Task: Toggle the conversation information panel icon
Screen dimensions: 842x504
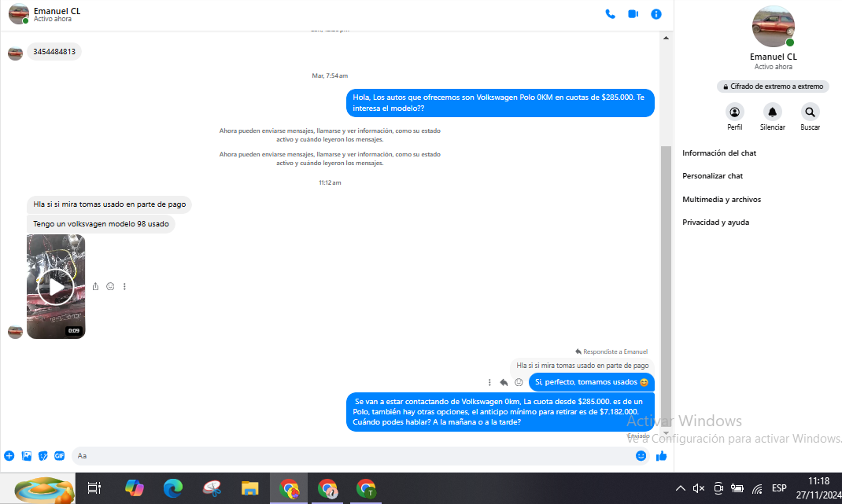Action: pyautogui.click(x=656, y=14)
